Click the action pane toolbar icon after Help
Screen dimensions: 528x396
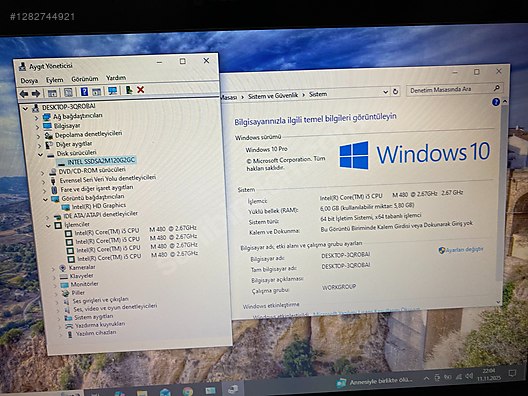click(97, 92)
